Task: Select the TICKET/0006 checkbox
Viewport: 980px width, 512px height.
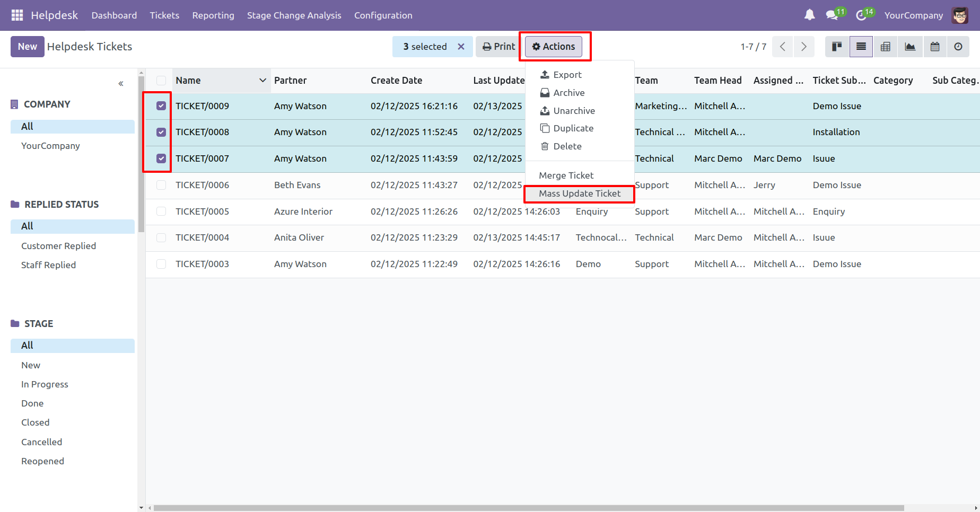Action: pyautogui.click(x=161, y=185)
